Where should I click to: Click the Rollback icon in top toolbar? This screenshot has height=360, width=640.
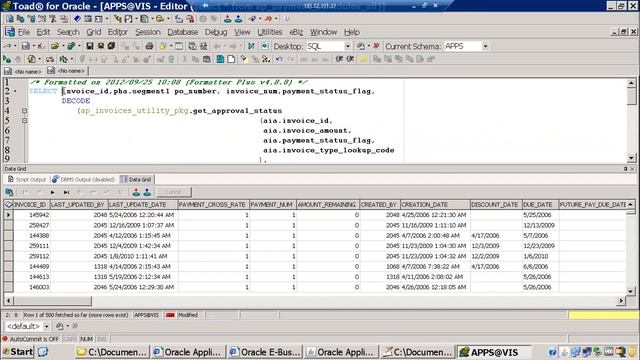coord(238,19)
